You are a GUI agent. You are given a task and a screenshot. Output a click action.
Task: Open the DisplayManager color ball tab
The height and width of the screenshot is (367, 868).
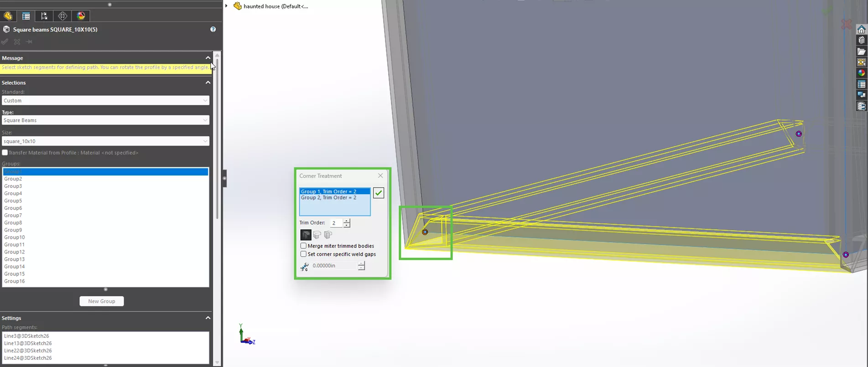tap(81, 16)
